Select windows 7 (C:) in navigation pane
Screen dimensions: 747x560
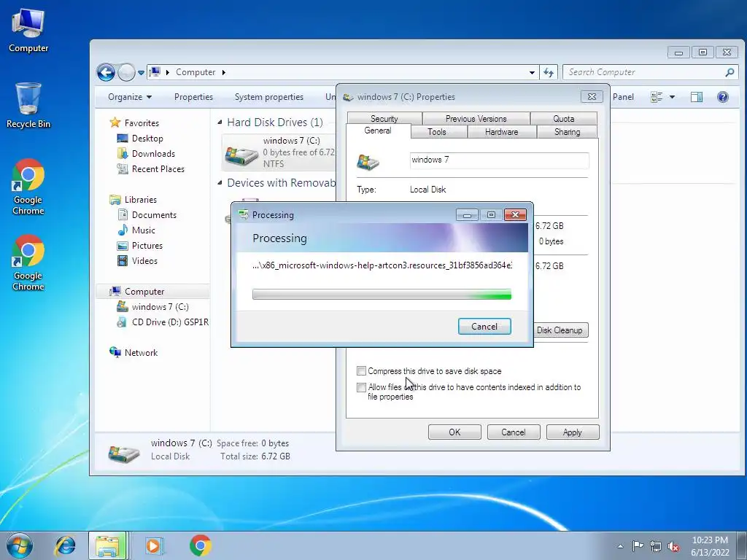click(x=160, y=307)
